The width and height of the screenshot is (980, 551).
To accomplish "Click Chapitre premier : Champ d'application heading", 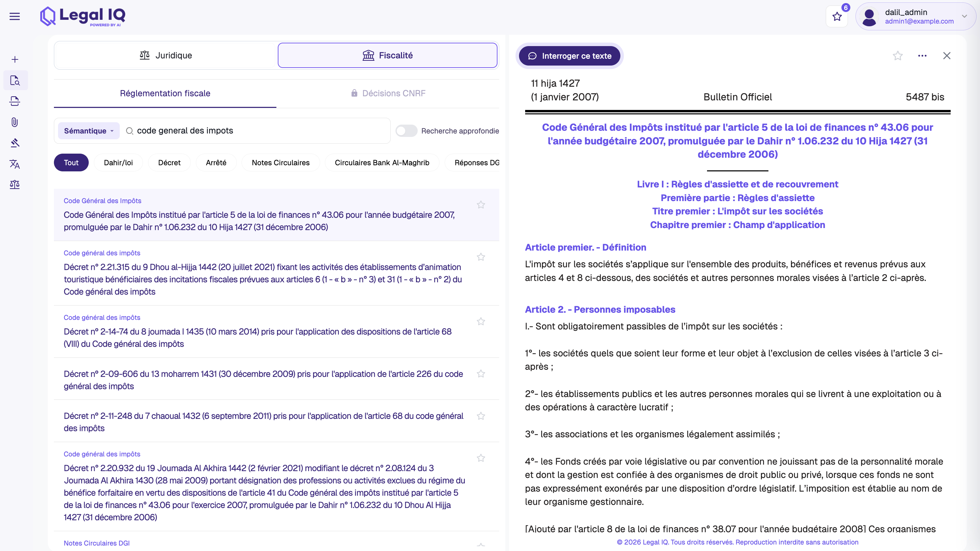I will [737, 225].
